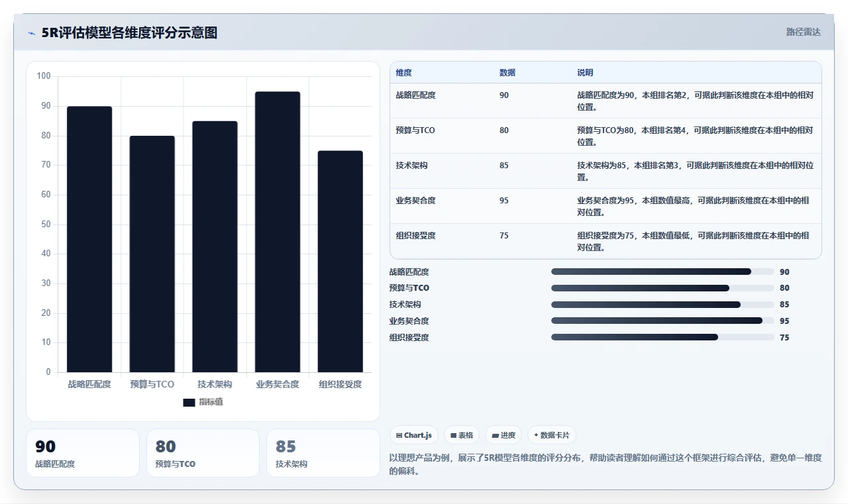Click the 技术架构 x-axis label
This screenshot has height=504, width=848.
click(215, 384)
